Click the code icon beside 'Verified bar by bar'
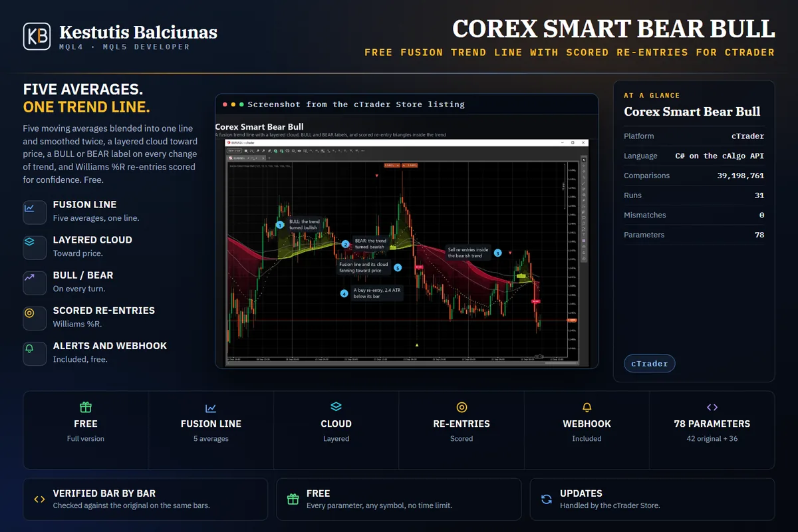The width and height of the screenshot is (798, 532). pyautogui.click(x=39, y=499)
